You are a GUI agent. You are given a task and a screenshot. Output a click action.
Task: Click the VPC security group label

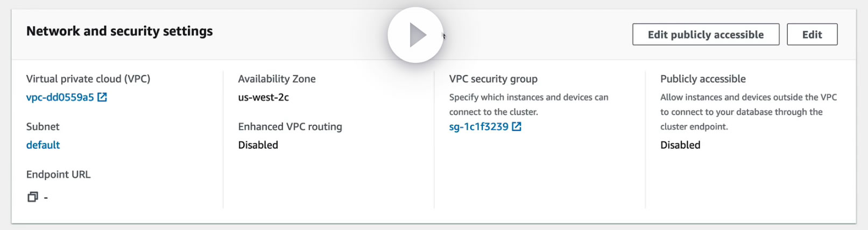493,79
